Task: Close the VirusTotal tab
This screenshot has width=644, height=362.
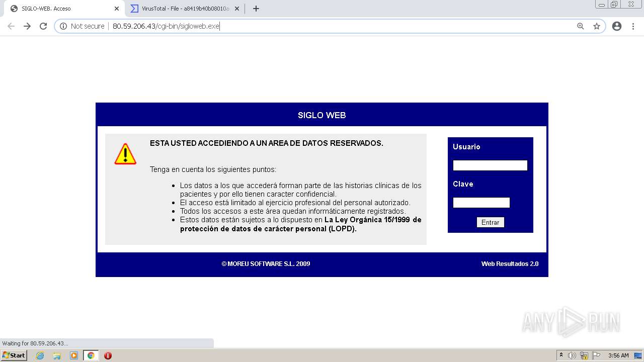Action: (x=236, y=9)
